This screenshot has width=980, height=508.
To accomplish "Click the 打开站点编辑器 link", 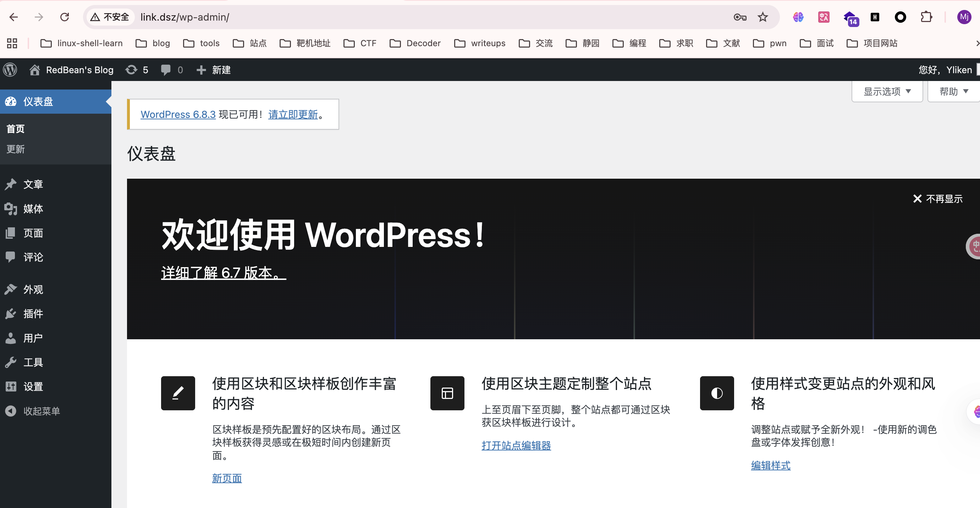I will (x=516, y=445).
